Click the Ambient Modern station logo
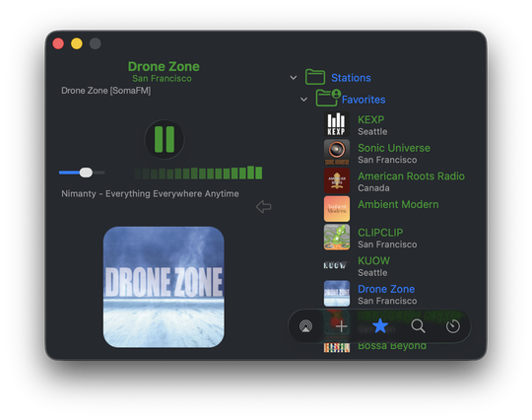This screenshot has height=420, width=532. coord(337,209)
